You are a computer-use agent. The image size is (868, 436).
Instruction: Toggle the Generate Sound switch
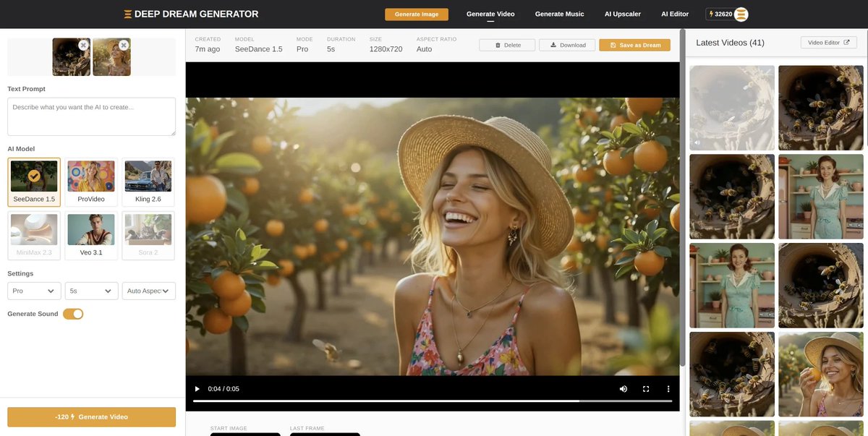[x=73, y=314]
